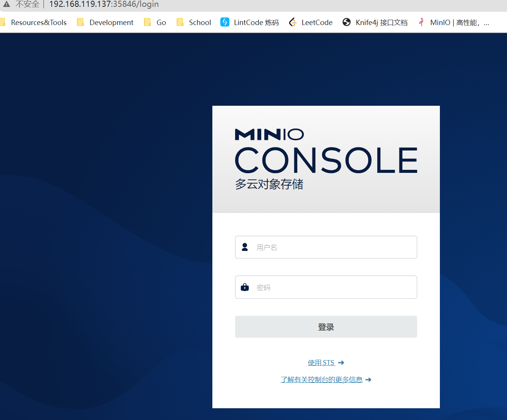The image size is (507, 420).
Task: Click the Go folder icon
Action: pos(148,22)
